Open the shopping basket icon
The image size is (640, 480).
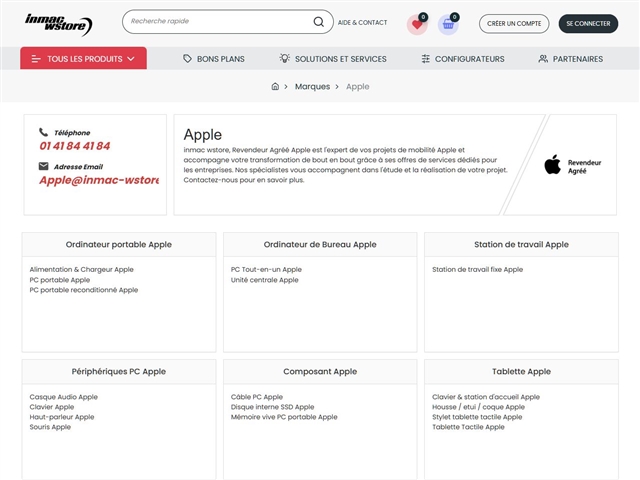[x=448, y=24]
